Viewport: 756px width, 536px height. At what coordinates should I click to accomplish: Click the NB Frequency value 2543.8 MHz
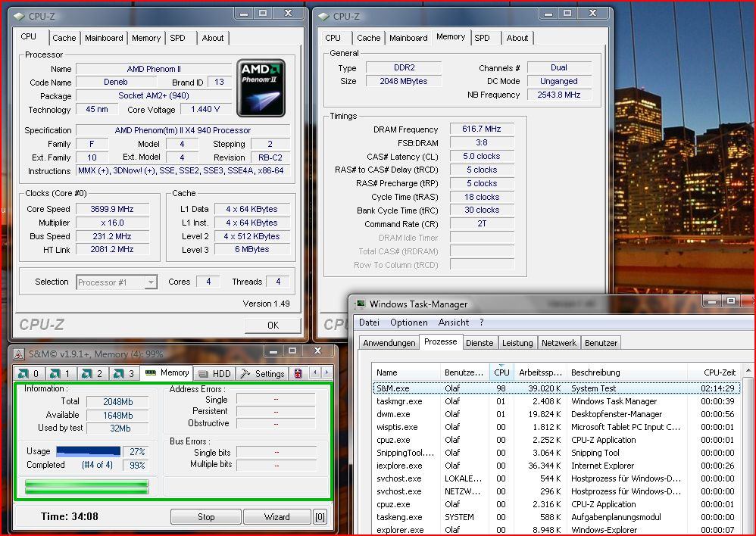click(x=559, y=95)
